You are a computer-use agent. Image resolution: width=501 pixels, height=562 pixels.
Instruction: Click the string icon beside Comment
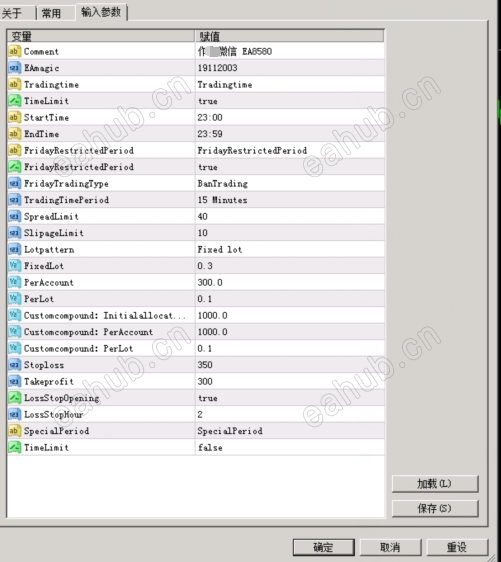pos(14,51)
